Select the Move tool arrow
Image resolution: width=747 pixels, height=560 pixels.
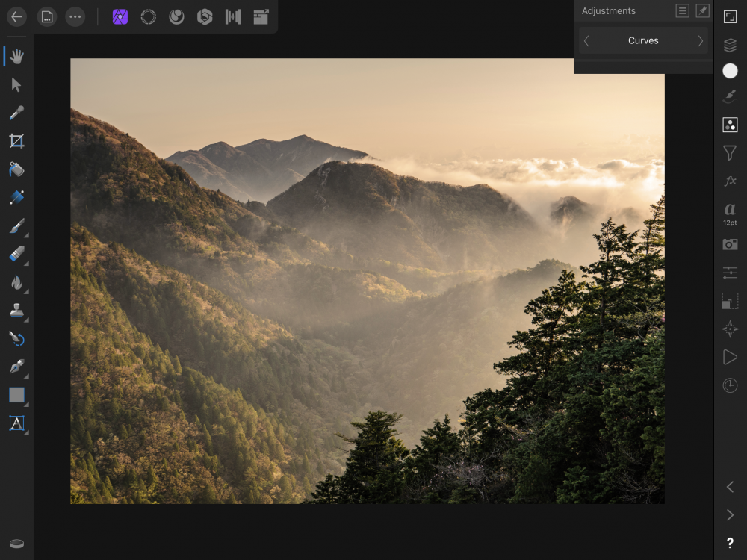point(16,84)
